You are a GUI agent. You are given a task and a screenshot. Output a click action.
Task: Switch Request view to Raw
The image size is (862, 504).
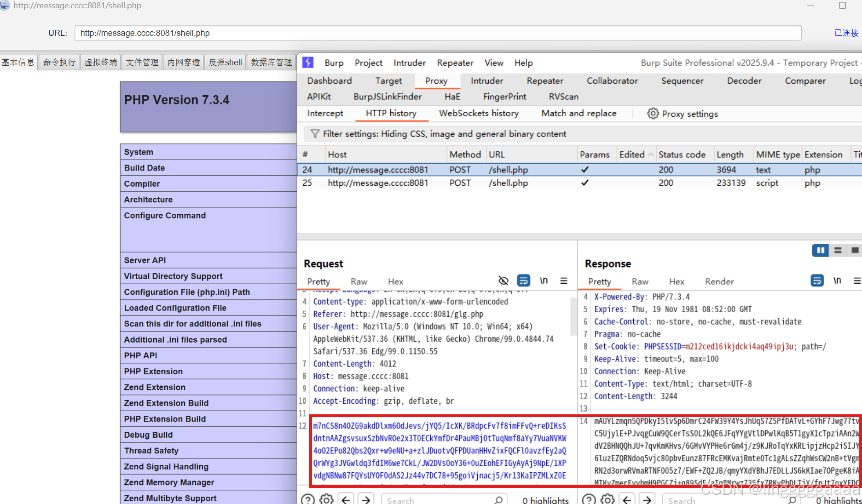tap(359, 281)
